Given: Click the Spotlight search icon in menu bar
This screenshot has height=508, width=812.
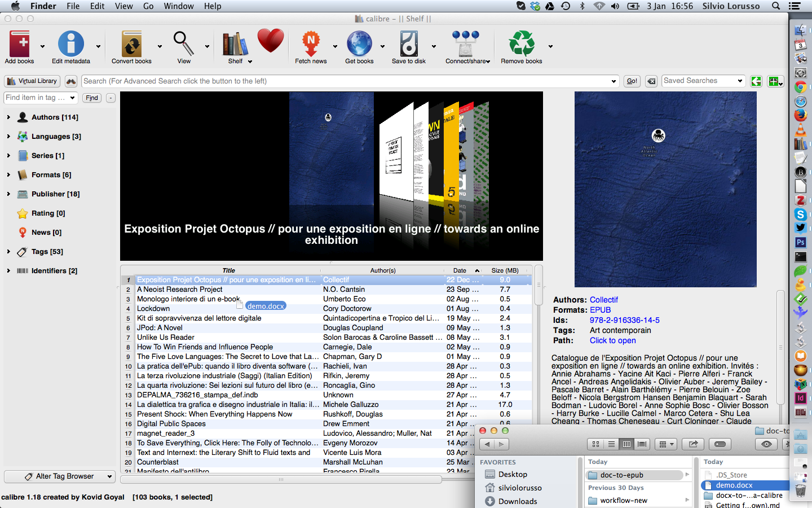Looking at the screenshot, I should (776, 6).
